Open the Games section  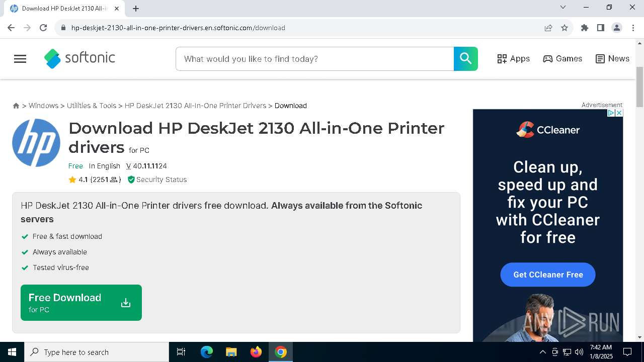coord(562,59)
